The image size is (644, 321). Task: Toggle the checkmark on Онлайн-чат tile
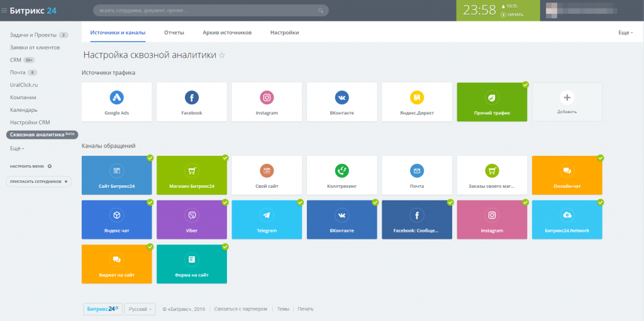click(x=601, y=158)
